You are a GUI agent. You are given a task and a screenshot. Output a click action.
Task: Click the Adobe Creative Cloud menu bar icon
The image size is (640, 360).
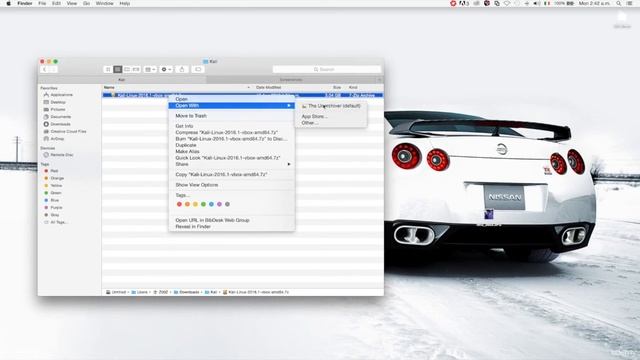pos(463,3)
